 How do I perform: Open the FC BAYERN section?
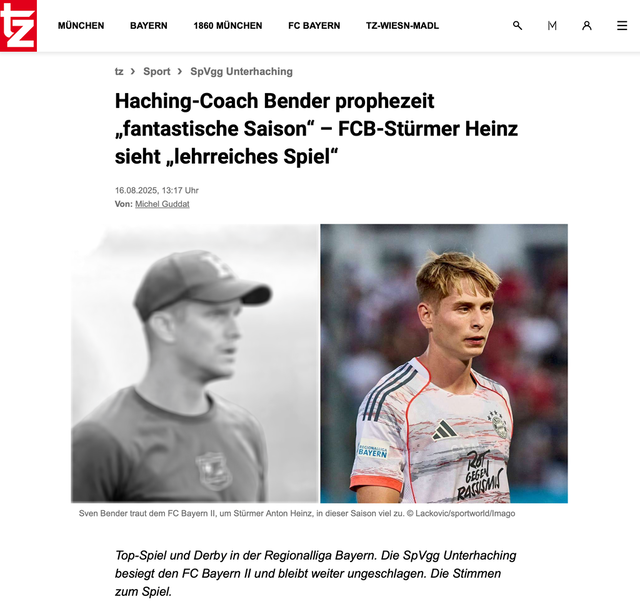(x=314, y=26)
